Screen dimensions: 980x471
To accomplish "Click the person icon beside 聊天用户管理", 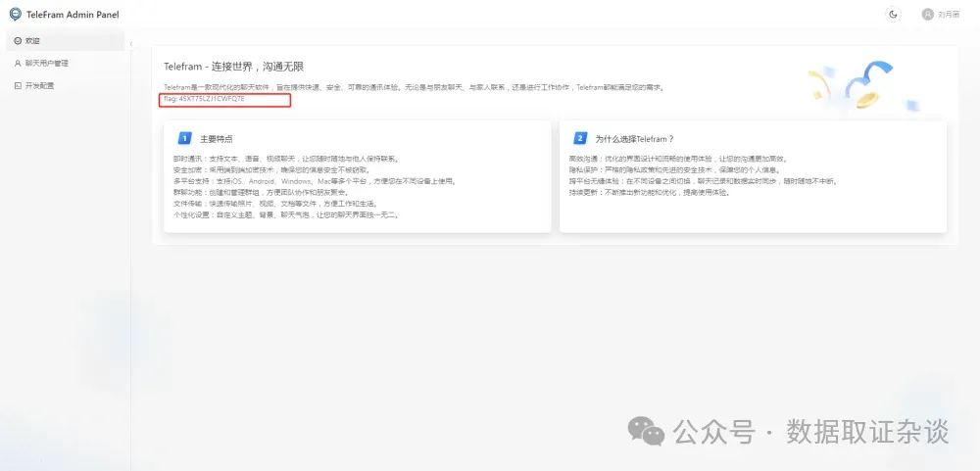I will tap(18, 63).
